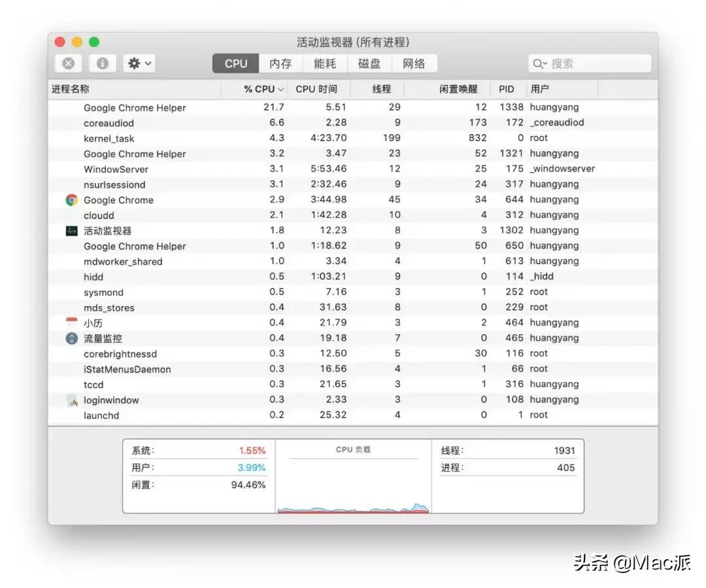Open the 网络 tab

(x=414, y=63)
